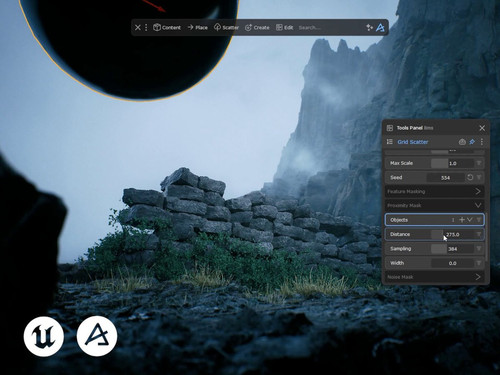Open the toolbar vertical dots options
This screenshot has width=500, height=375.
(146, 27)
